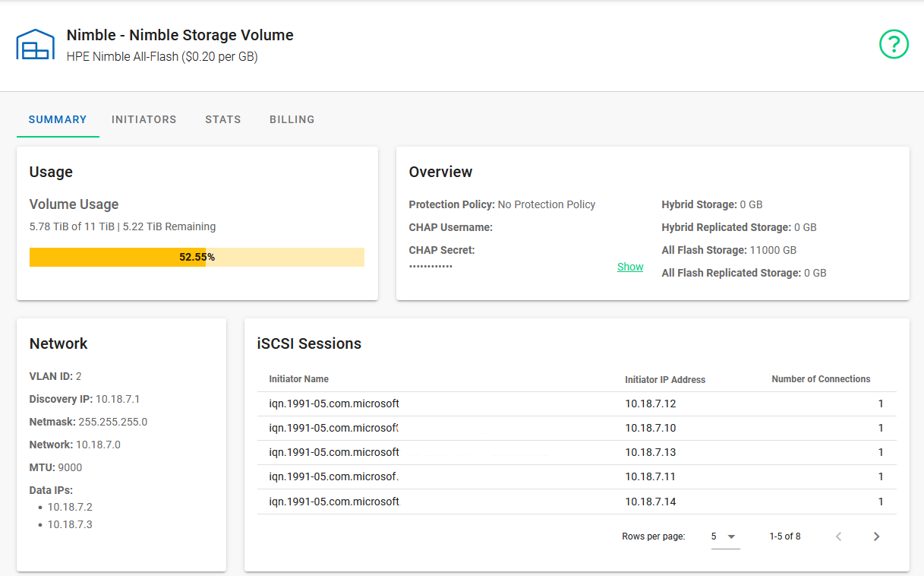Click the Initiator Name column header
Image resolution: width=924 pixels, height=576 pixels.
(x=298, y=378)
